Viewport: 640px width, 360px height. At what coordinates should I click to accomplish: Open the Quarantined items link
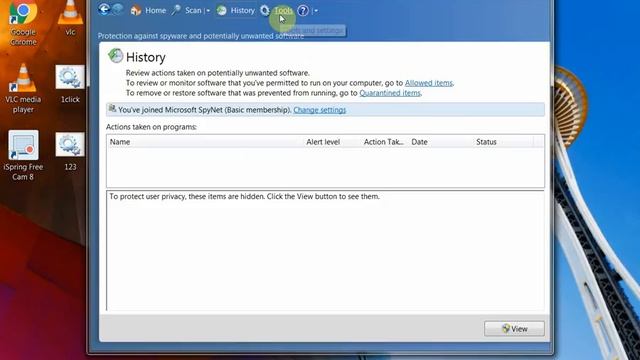point(390,93)
